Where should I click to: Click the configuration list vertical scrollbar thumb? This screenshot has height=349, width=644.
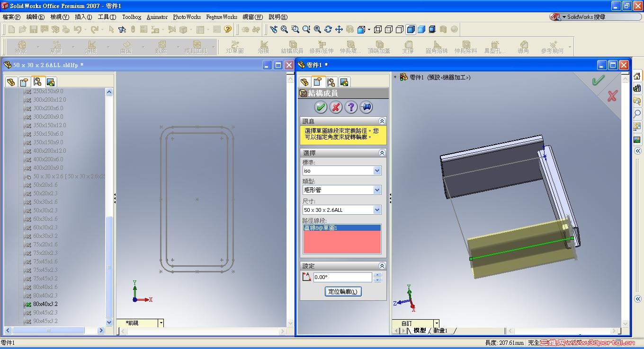click(109, 267)
